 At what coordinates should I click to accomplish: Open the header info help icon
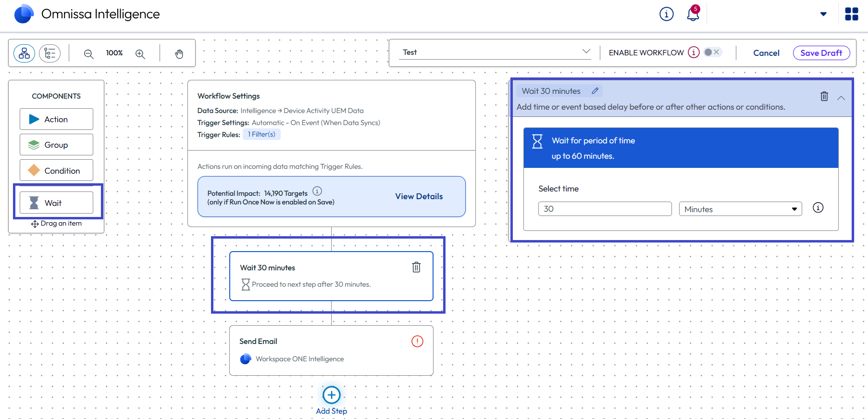pyautogui.click(x=667, y=14)
